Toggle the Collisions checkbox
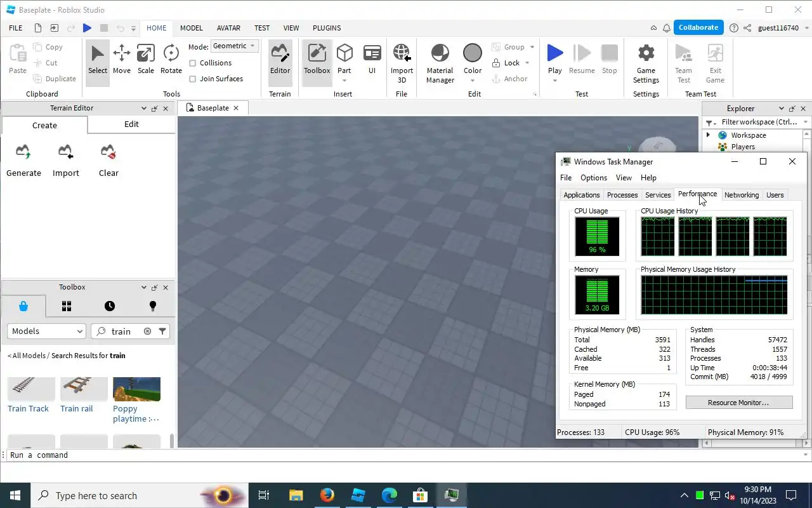The width and height of the screenshot is (812, 508). coord(193,63)
